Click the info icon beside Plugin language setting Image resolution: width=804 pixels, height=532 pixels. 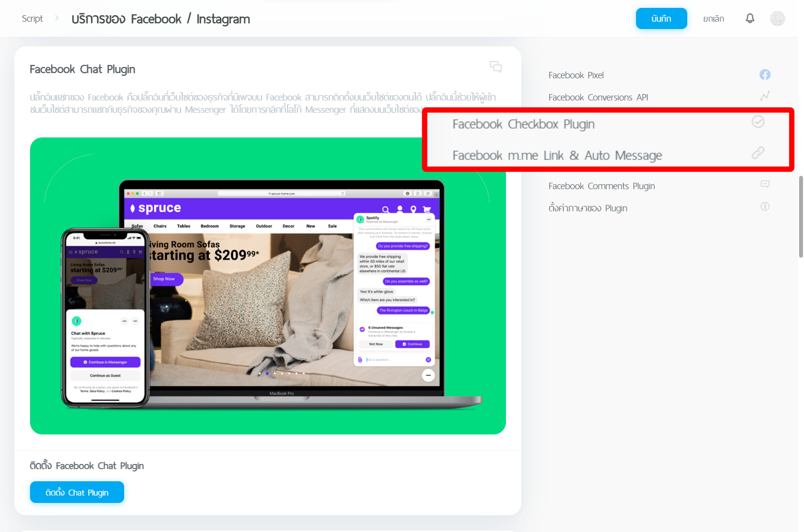pyautogui.click(x=765, y=207)
